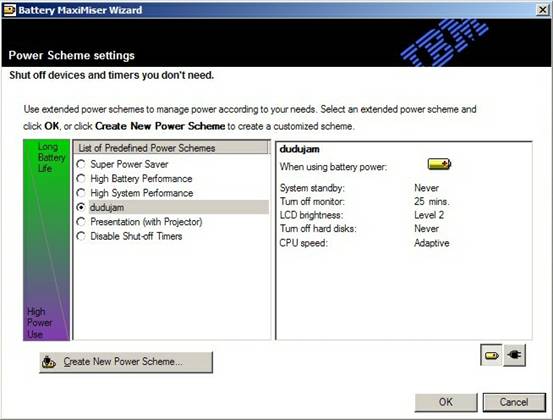This screenshot has width=553, height=420.
Task: Click Create New Power Scheme button
Action: click(x=126, y=362)
